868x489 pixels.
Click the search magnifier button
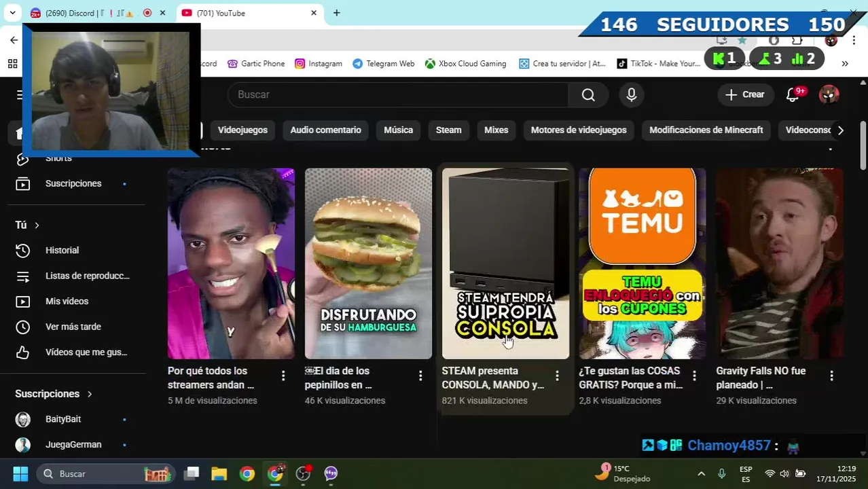point(588,95)
